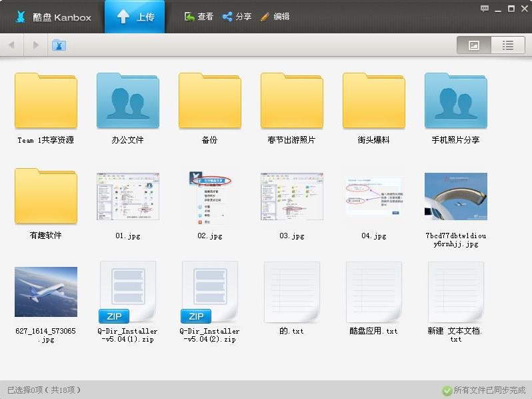The height and width of the screenshot is (399, 532).
Task: Select the 02.jpg image thumbnail
Action: (x=209, y=195)
